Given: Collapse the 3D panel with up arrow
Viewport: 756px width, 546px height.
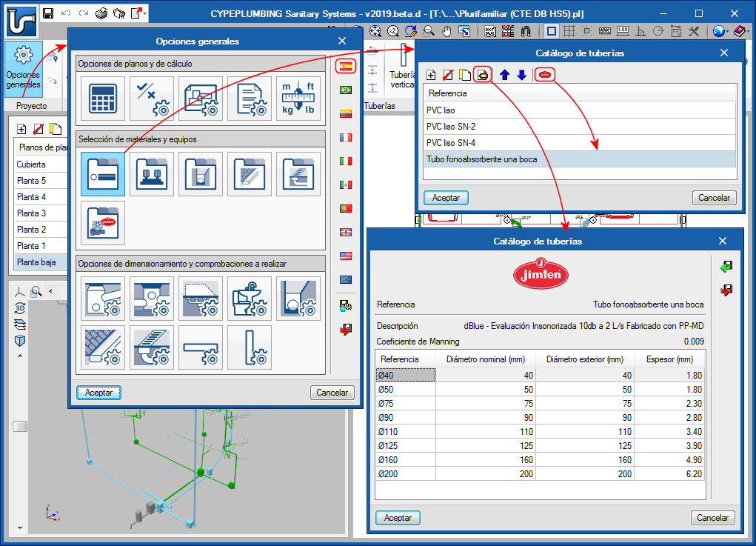Looking at the screenshot, I should coord(20,356).
